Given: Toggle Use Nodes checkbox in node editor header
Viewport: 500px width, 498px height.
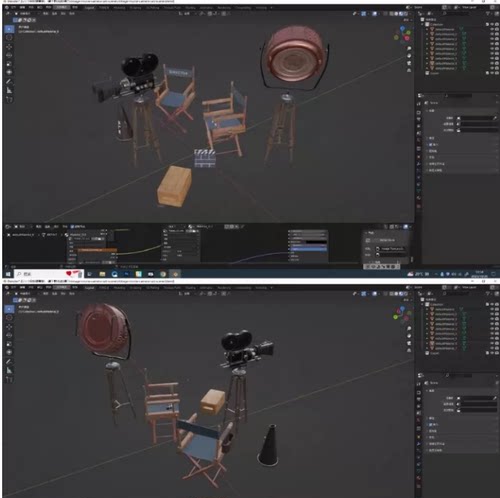Looking at the screenshot, I should click(72, 226).
